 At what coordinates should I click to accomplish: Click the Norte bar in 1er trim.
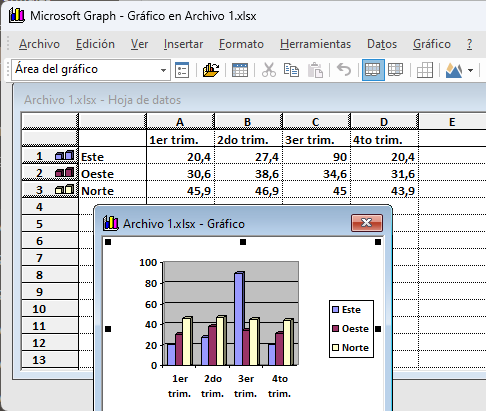coord(187,341)
